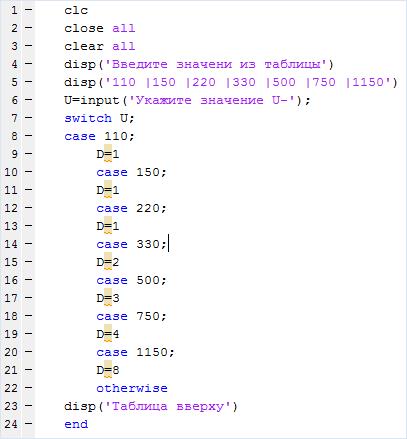Screen dimensions: 407x439
Task: Set breakpoint using dash on line 12
Action: 29,208
